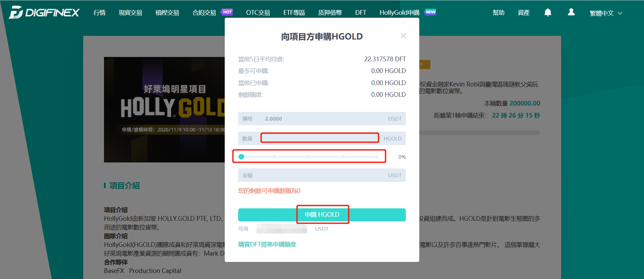Open the 幫助 help link
Screen dimensions: 644x279
coord(498,12)
